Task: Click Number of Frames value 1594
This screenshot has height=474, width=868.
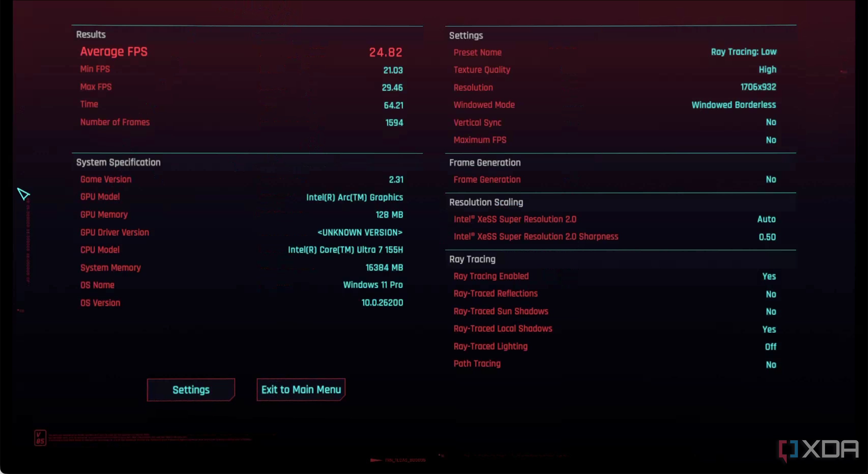Action: click(394, 123)
